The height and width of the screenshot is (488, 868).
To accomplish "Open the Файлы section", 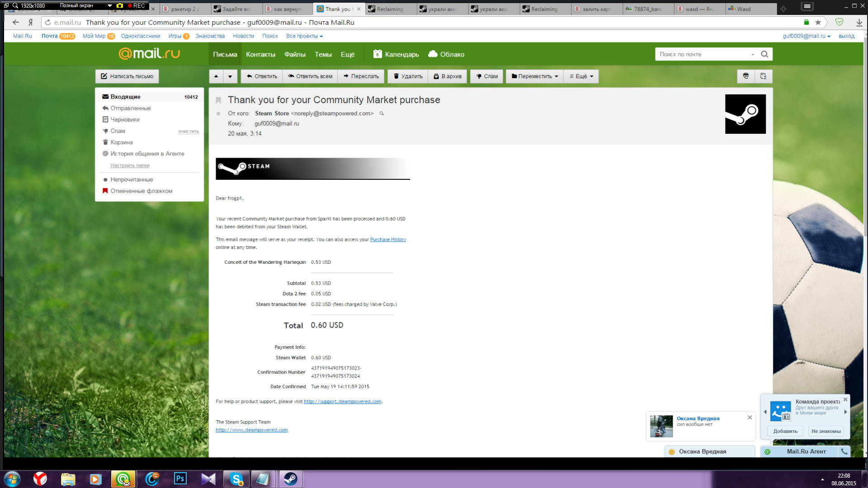I will pyautogui.click(x=295, y=54).
